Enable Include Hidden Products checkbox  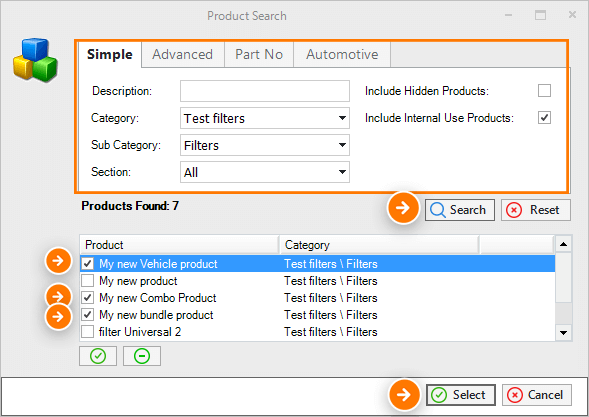[544, 91]
